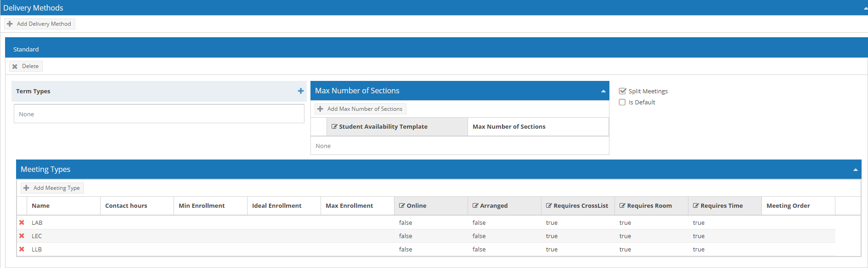Click the edit icon on the Online column
Screen dimensions: 868x268
[402, 205]
